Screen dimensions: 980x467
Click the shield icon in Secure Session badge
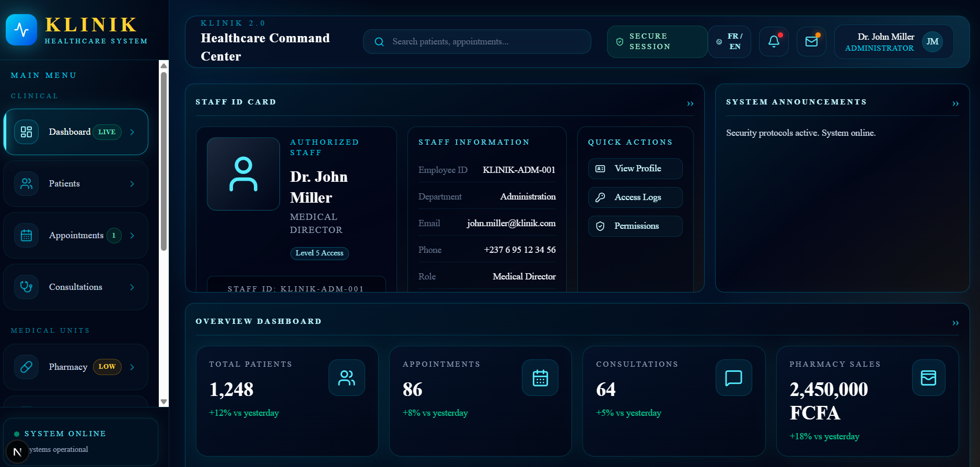pos(620,42)
